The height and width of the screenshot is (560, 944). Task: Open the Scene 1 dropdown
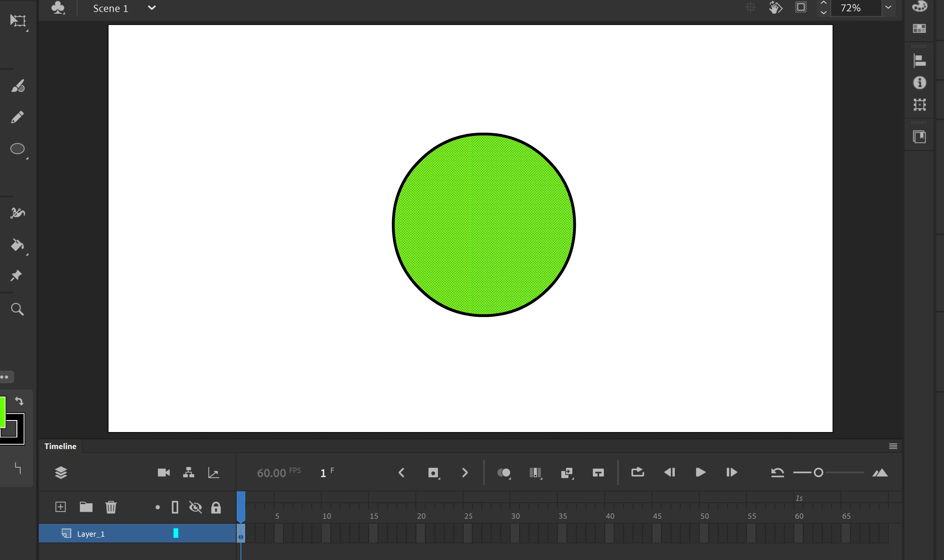click(x=152, y=8)
